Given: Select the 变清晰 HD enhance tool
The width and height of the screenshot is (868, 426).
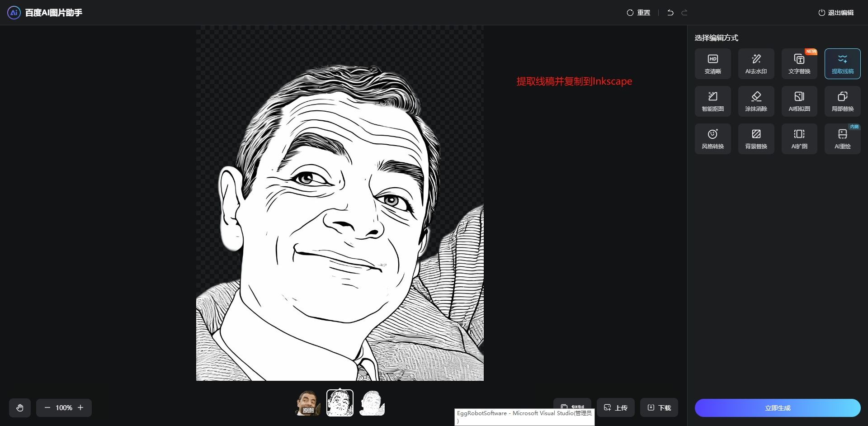Looking at the screenshot, I should tap(712, 64).
